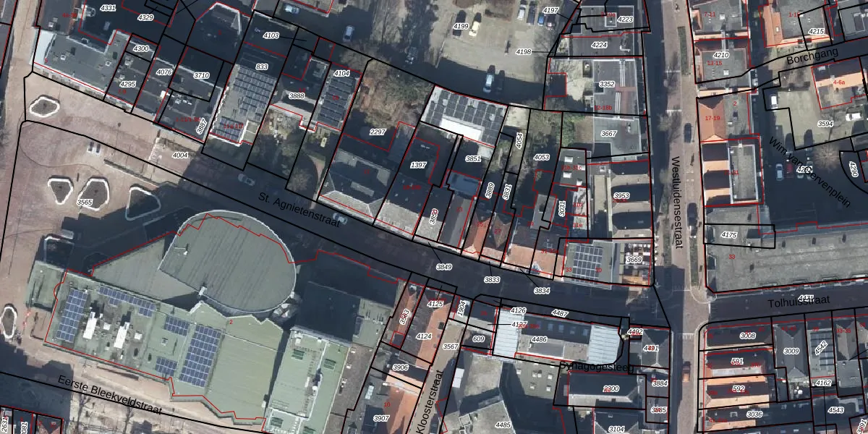Select parcel 1397
This screenshot has width=868, height=434.
[x=418, y=166]
